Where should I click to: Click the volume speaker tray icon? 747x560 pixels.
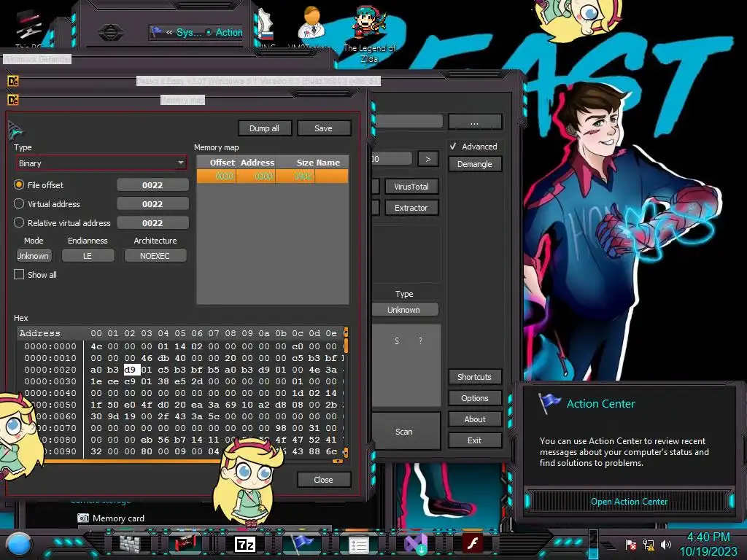pyautogui.click(x=666, y=545)
